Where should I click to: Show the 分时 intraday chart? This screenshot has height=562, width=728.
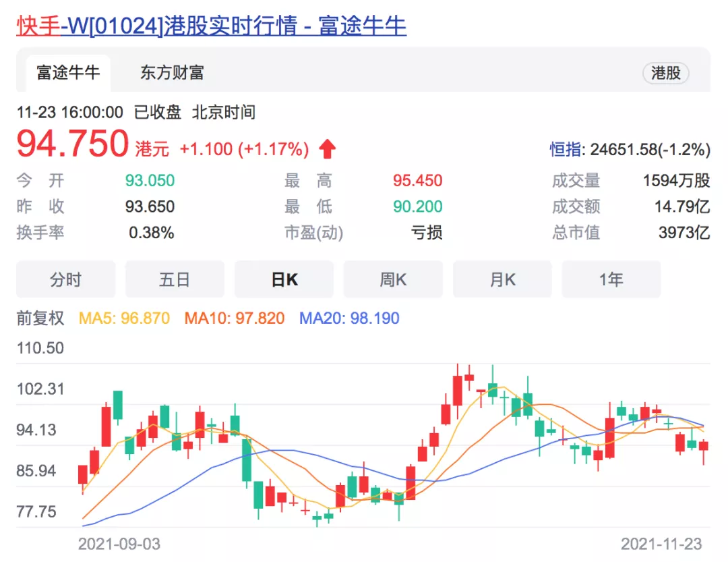65,279
